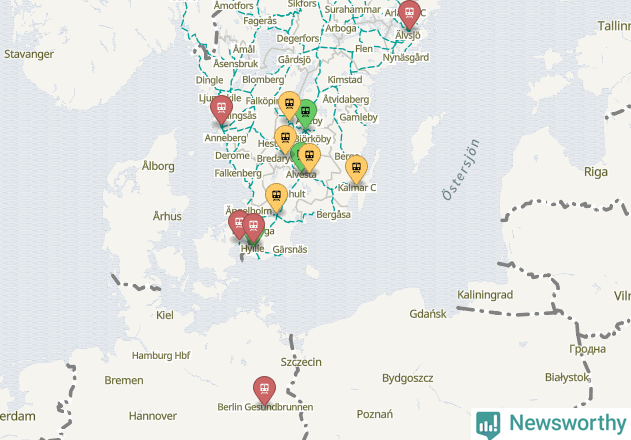Click the Östersjön sea label

[461, 170]
